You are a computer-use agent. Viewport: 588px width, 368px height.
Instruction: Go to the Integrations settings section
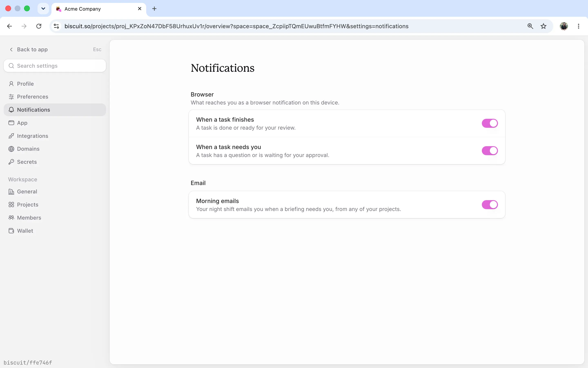click(55, 136)
